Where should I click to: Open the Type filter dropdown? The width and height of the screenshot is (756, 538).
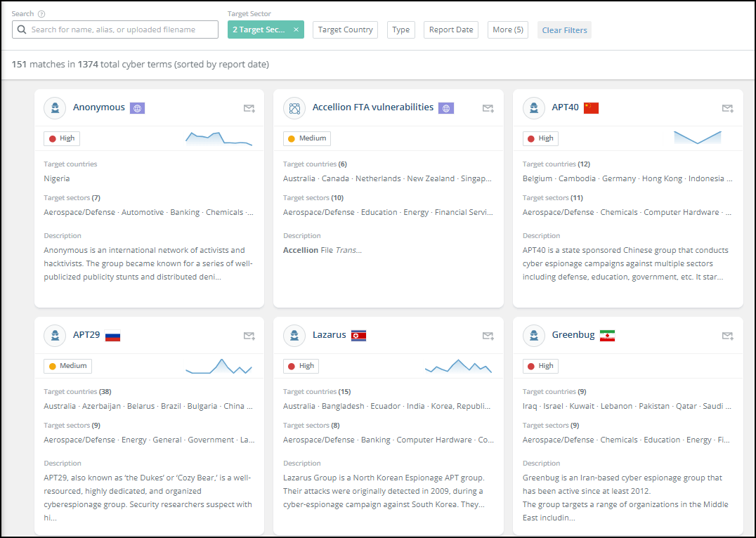[x=401, y=30]
